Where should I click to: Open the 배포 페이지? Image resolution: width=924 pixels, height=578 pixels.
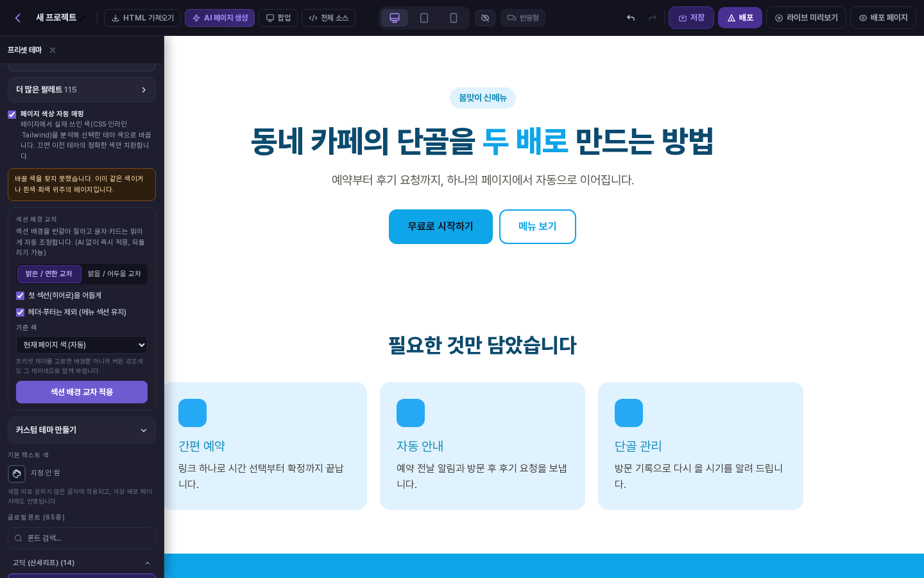(x=883, y=18)
